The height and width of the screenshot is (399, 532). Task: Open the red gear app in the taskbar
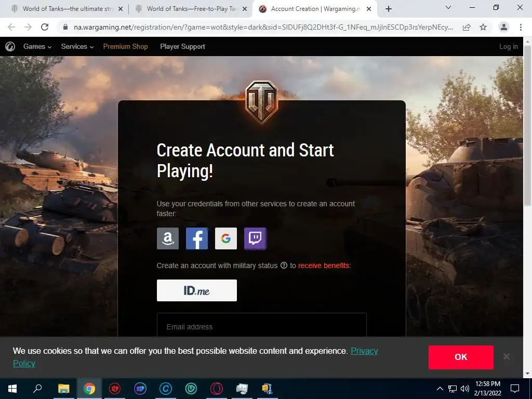[115, 389]
